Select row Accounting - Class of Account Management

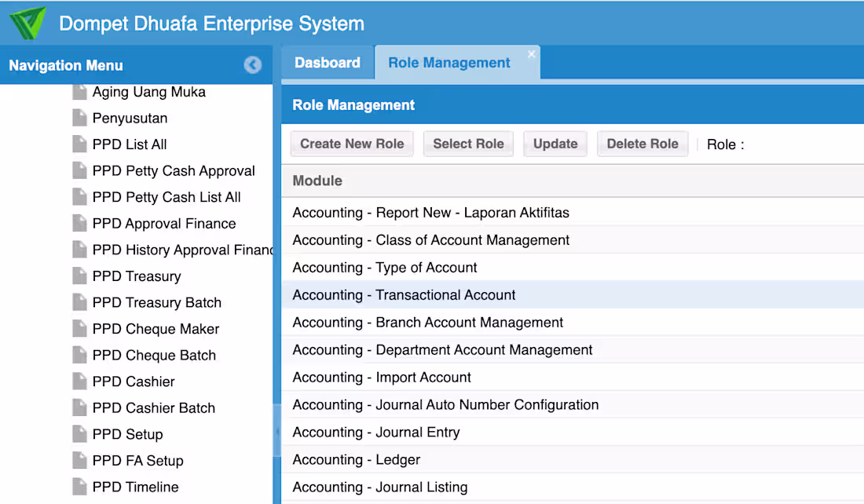[x=573, y=240]
